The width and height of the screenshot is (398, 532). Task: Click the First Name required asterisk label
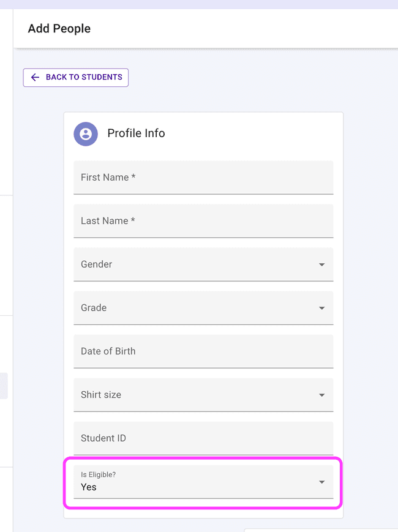click(x=133, y=178)
